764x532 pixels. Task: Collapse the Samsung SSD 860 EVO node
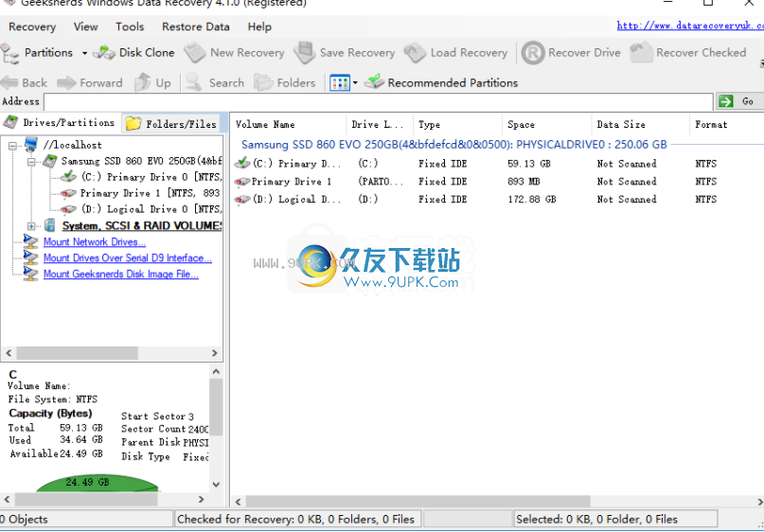click(x=31, y=161)
